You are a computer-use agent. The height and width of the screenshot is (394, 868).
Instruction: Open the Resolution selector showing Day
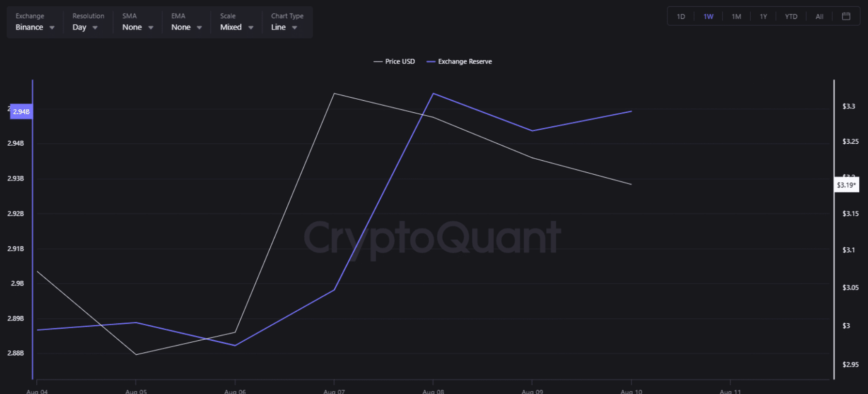[x=79, y=27]
